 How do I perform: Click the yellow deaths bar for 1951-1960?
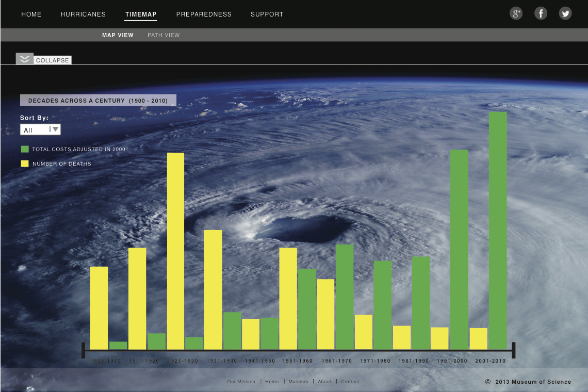(288, 299)
